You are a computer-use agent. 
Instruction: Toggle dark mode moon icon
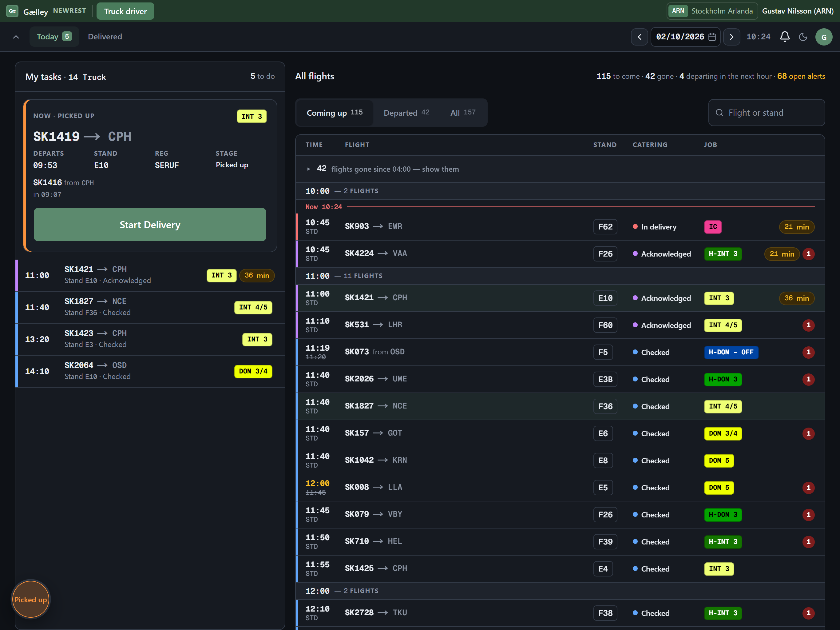pyautogui.click(x=803, y=37)
